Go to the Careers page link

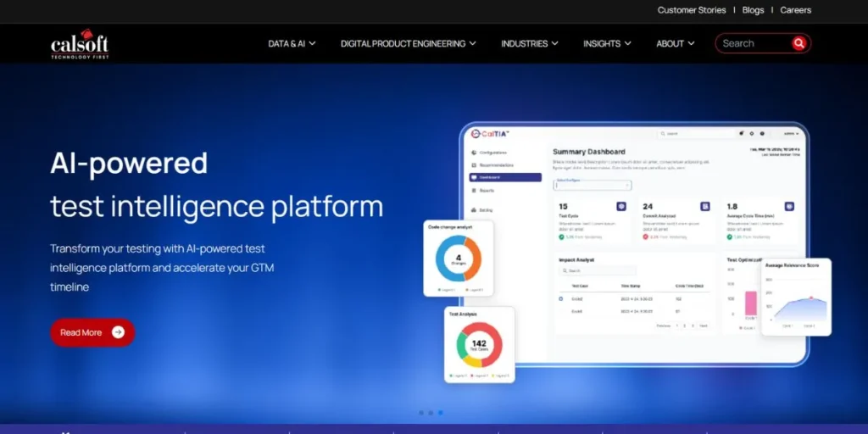pos(795,10)
